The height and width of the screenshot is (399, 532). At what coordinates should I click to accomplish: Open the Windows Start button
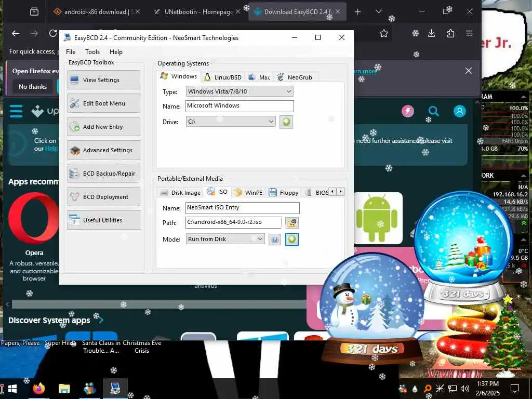(x=12, y=389)
